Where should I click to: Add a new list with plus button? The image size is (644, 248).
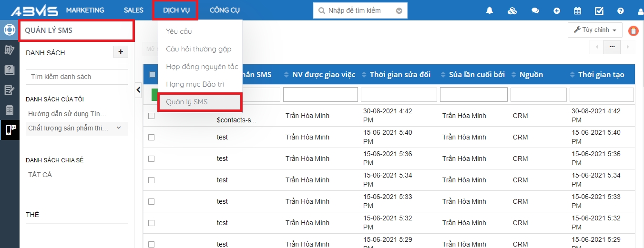coord(121,52)
